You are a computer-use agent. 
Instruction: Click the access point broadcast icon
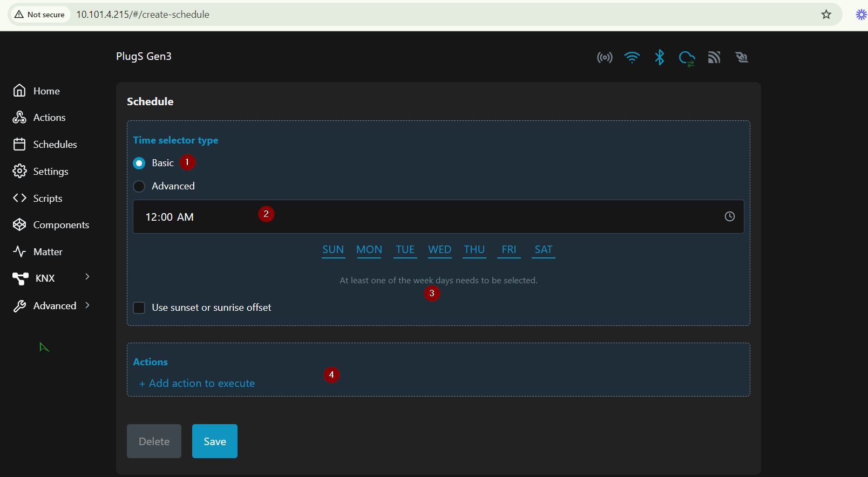click(x=605, y=57)
